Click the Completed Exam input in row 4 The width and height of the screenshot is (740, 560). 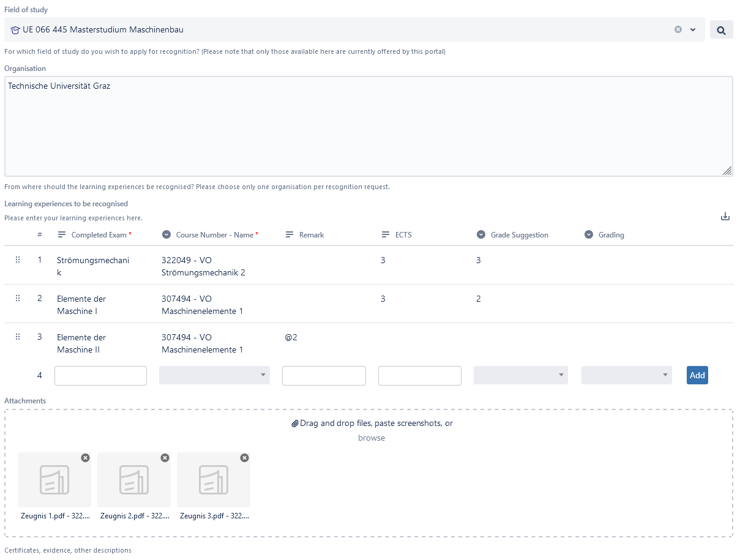tap(100, 376)
